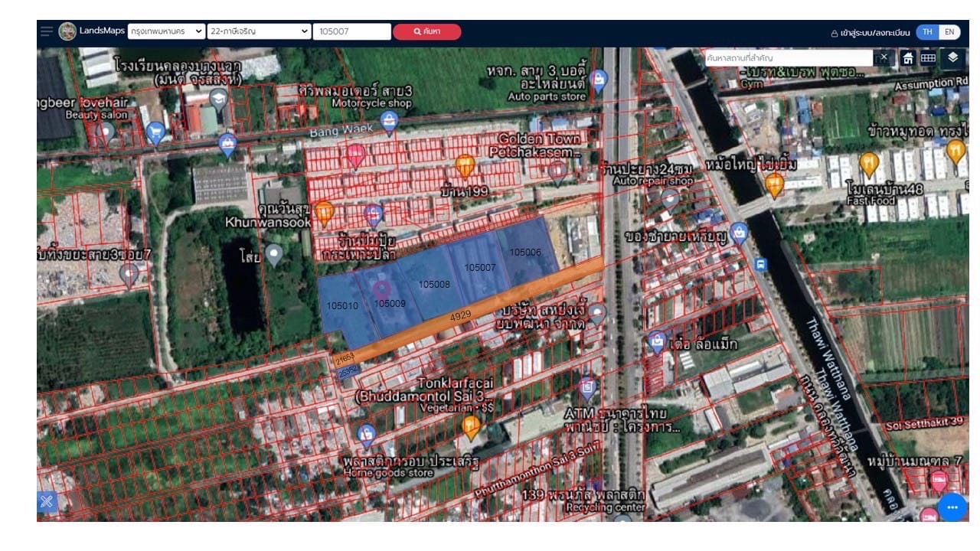This screenshot has width=980, height=551.
Task: Switch language to TH
Action: 927,32
